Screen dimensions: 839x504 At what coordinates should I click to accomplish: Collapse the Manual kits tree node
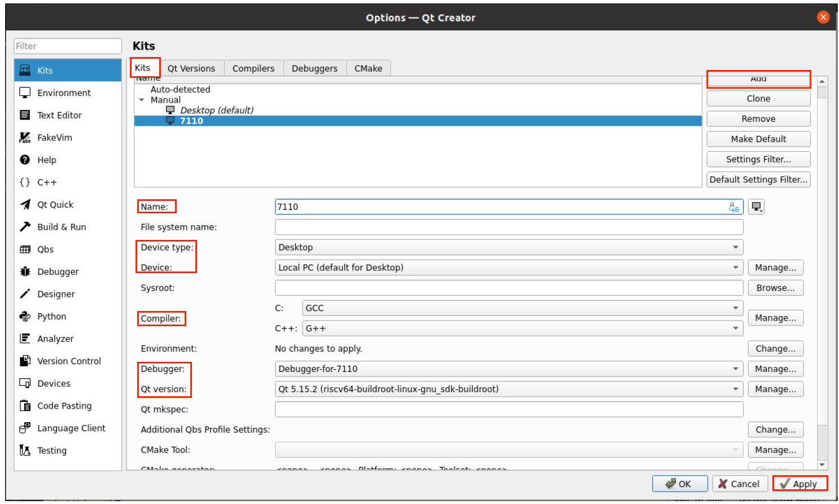click(142, 100)
